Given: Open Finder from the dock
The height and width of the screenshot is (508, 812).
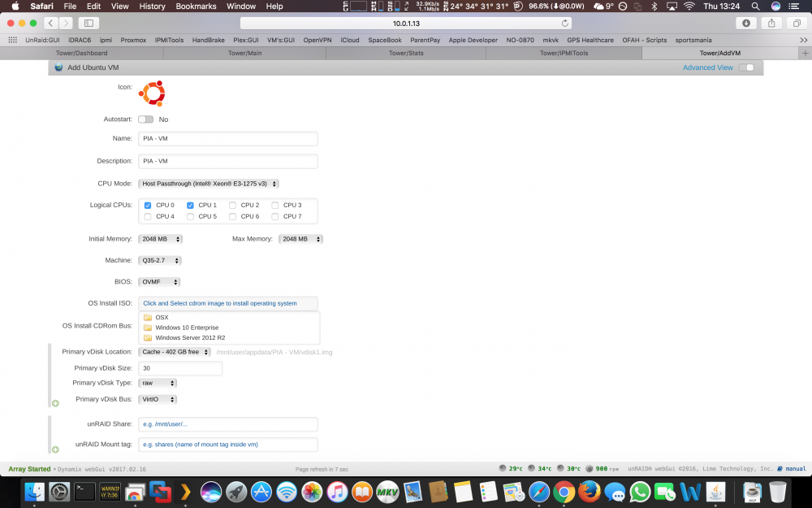Looking at the screenshot, I should click(35, 492).
